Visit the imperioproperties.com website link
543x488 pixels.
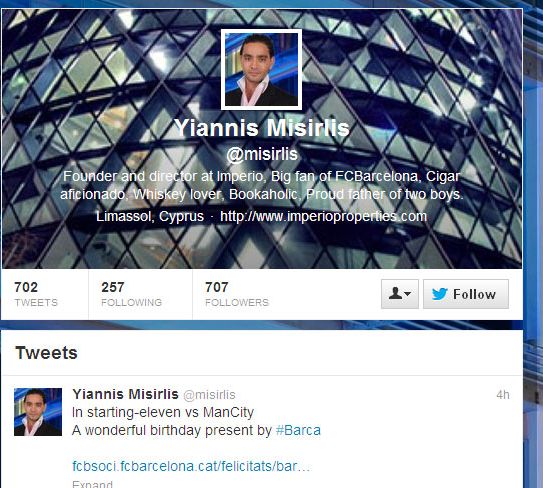[x=323, y=216]
